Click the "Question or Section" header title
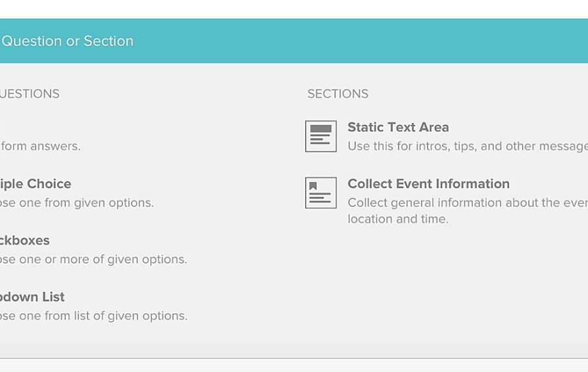Screen dimensions: 588x372 click(x=67, y=41)
